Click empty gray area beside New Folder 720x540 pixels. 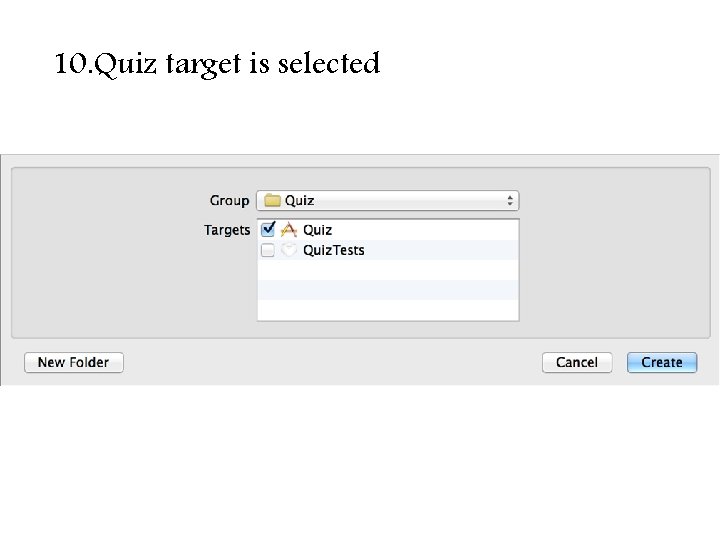(x=330, y=363)
